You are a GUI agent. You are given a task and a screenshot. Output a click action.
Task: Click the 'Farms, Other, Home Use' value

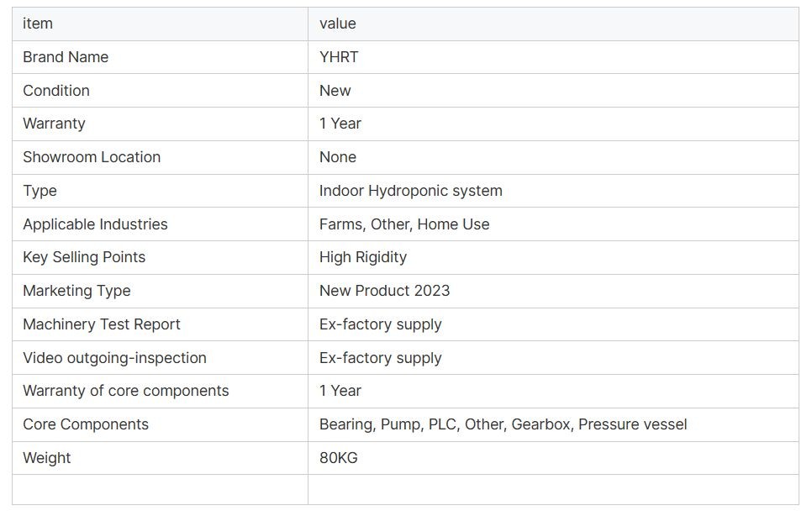(404, 224)
